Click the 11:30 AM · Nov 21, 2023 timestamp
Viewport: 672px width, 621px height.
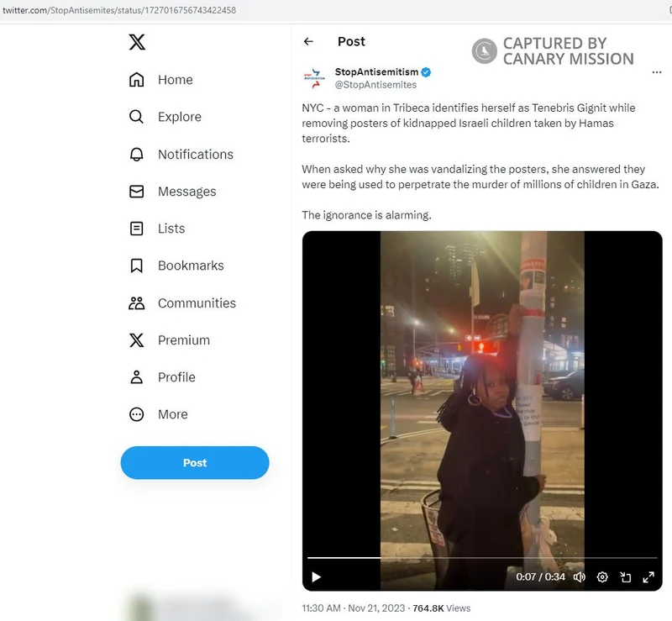click(353, 608)
